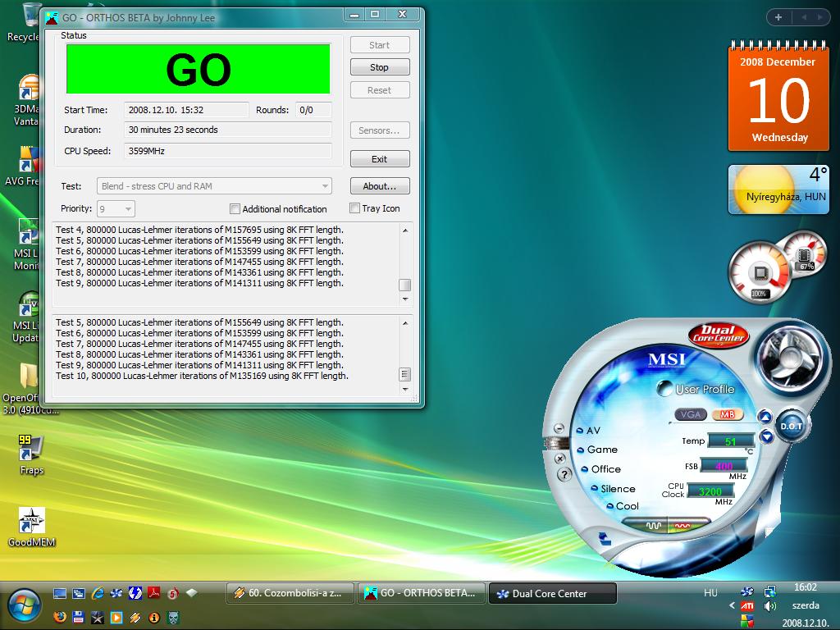Viewport: 840px width, 630px height.
Task: Click the AVG colored tray icon
Action: point(746,622)
